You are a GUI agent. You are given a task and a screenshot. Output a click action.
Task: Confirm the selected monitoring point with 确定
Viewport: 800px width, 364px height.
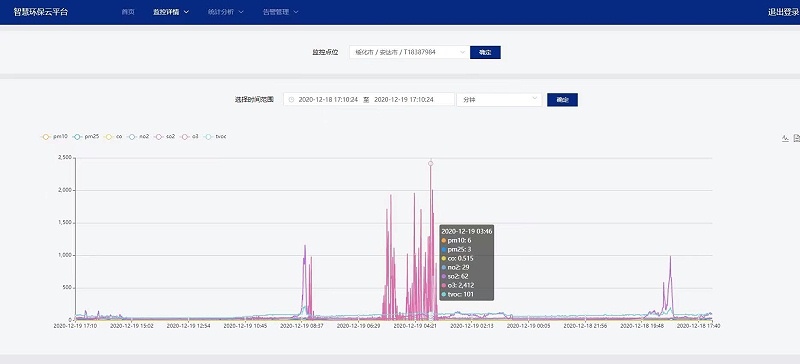(485, 52)
